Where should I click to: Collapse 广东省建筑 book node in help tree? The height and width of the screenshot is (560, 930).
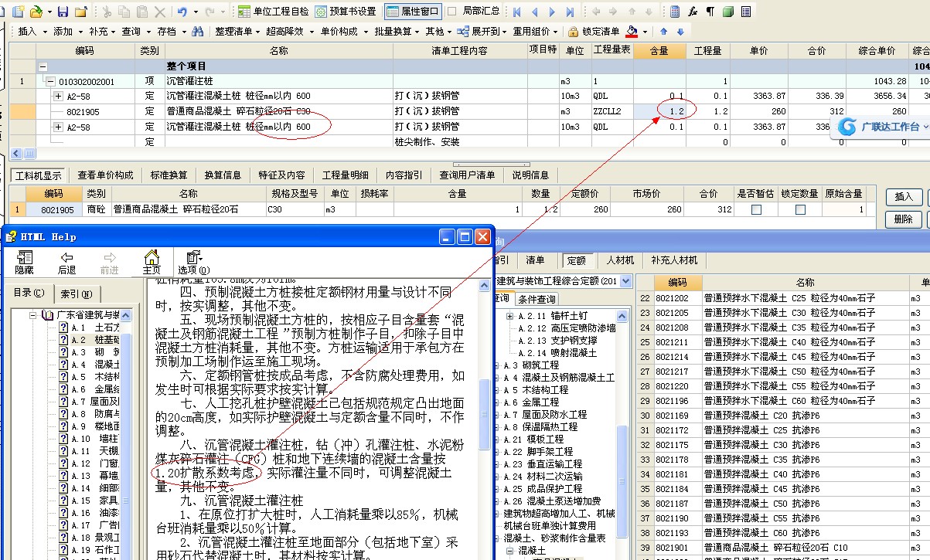pos(34,315)
